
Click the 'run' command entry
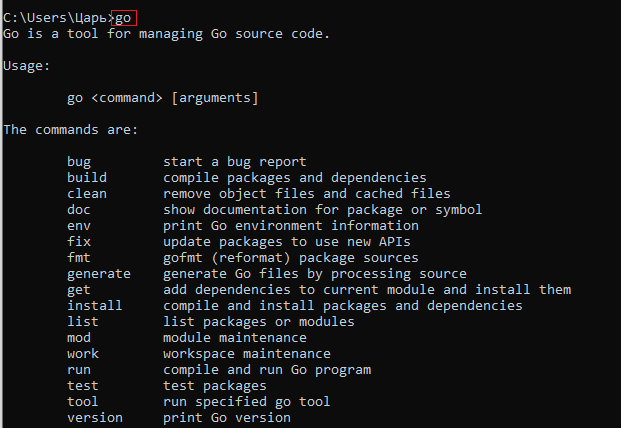(x=79, y=370)
